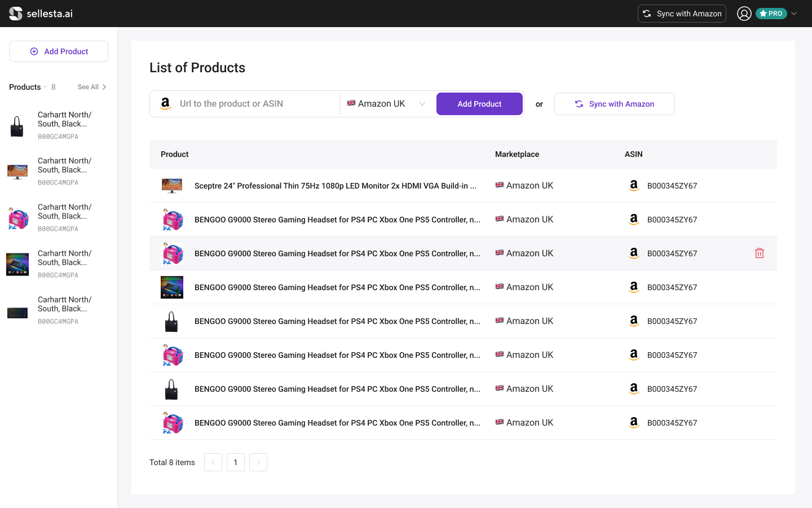Expand See All products in sidebar
This screenshot has height=508, width=812.
click(92, 87)
